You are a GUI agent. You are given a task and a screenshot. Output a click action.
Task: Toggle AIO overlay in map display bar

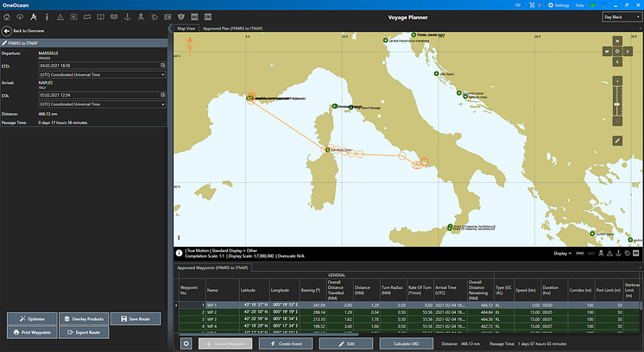(x=591, y=253)
